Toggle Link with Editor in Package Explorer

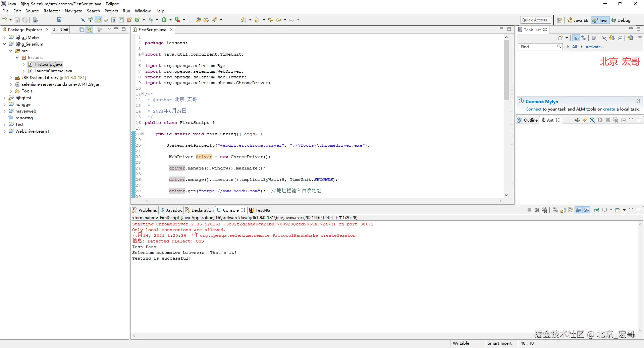pyautogui.click(x=90, y=30)
